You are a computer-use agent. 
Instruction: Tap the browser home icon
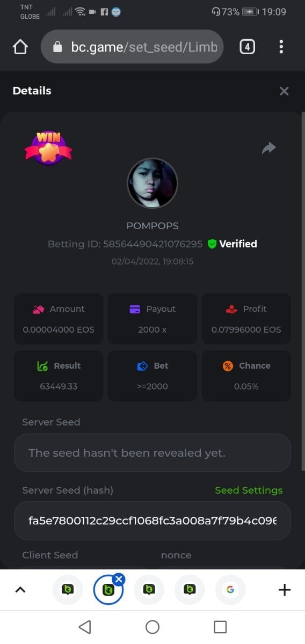pos(20,47)
